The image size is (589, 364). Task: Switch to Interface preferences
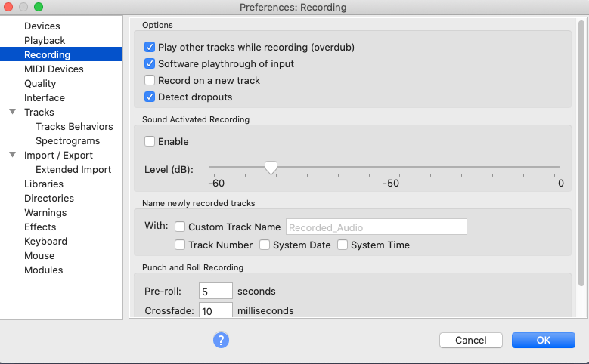click(45, 97)
